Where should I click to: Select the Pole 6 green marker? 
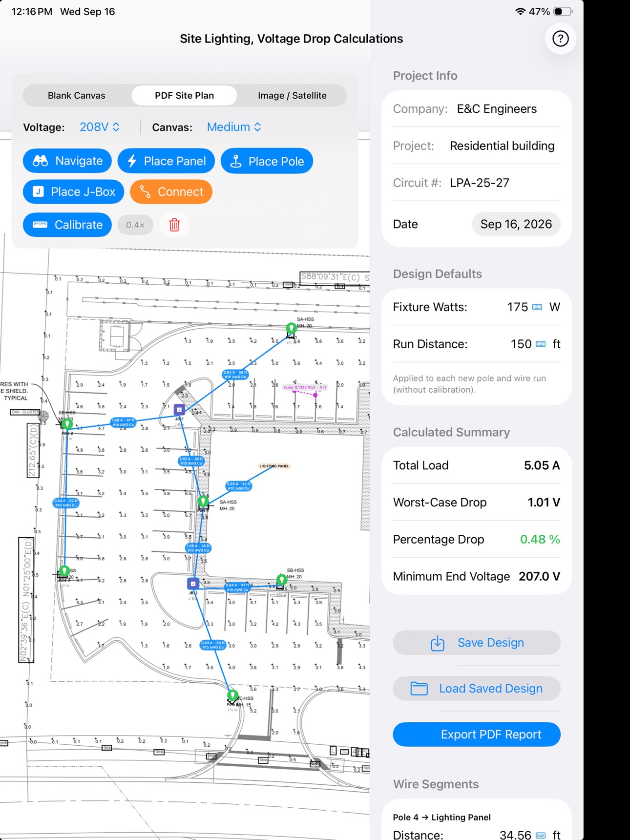pos(232,695)
